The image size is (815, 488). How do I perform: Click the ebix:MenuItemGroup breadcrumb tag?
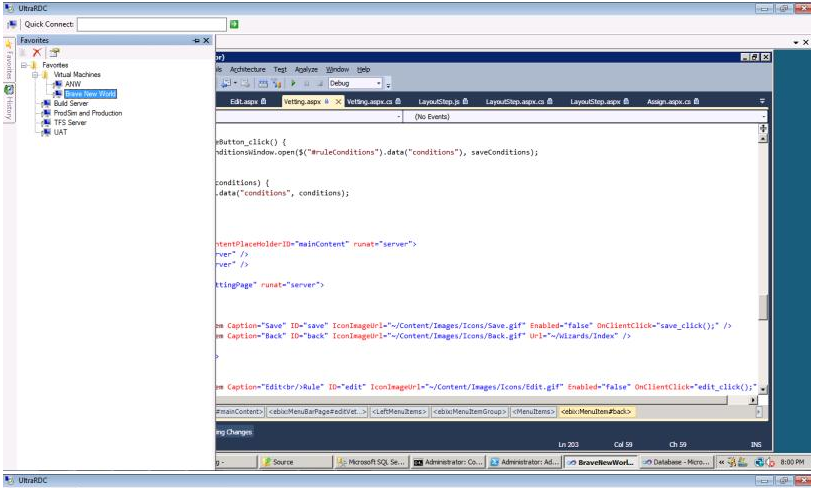(469, 412)
